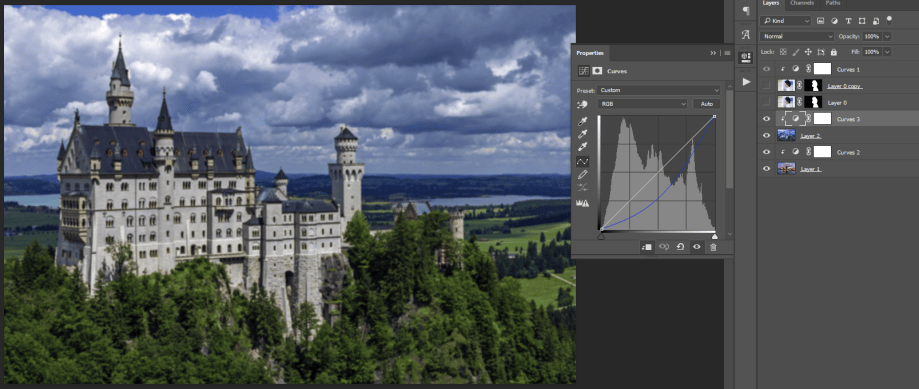919x389 pixels.
Task: Select the Properties panel tab
Action: point(589,53)
